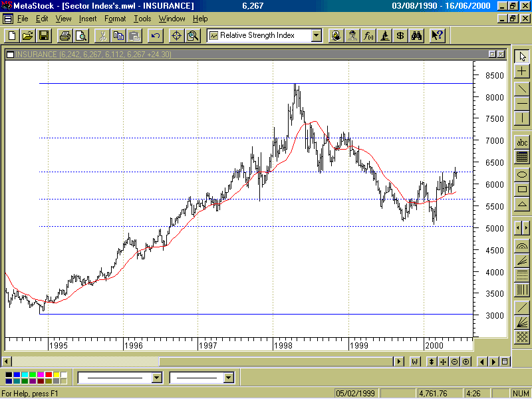Pick the bright green color swatch
This screenshot has width=532, height=399.
coord(33,374)
